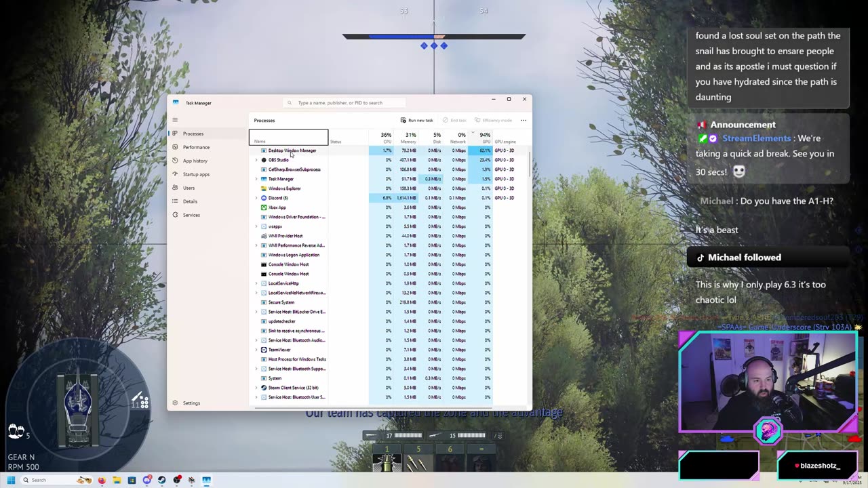
Task: Select the Windows Logon Application row
Action: [387, 255]
